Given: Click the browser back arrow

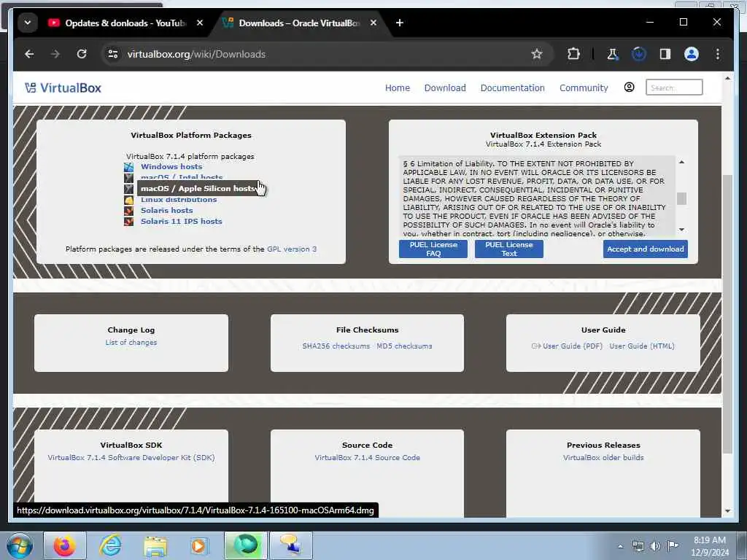Looking at the screenshot, I should 29,54.
